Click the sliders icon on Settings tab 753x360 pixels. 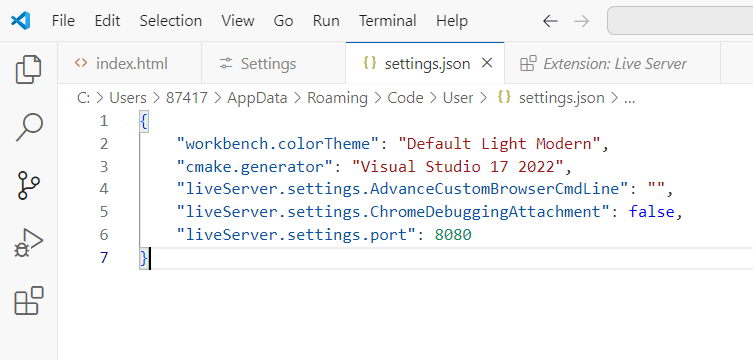[226, 63]
